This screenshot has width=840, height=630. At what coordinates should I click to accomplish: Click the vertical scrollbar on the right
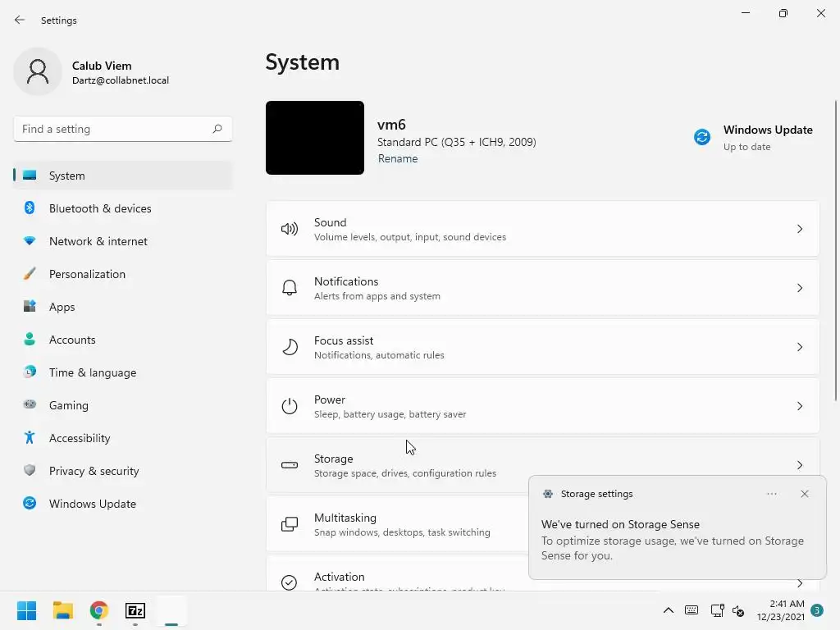click(x=835, y=250)
